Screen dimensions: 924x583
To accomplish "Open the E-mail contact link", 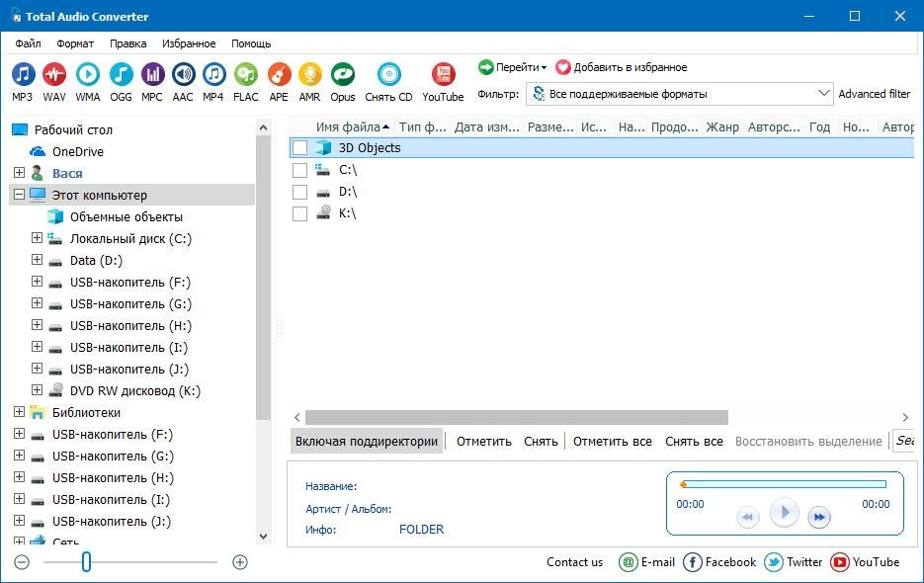I will point(647,562).
